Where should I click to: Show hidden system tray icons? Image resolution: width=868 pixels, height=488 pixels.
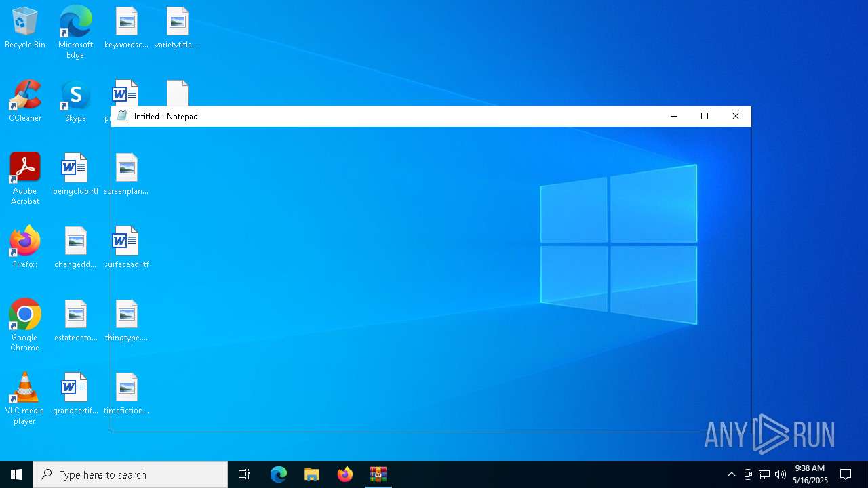coord(732,474)
